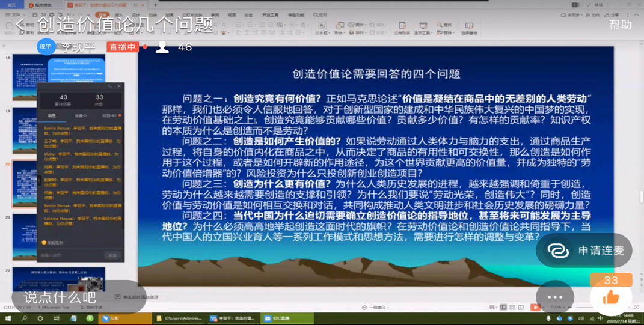Click the 申请连麦 link-mic icon
The image size is (644, 325).
click(x=558, y=251)
